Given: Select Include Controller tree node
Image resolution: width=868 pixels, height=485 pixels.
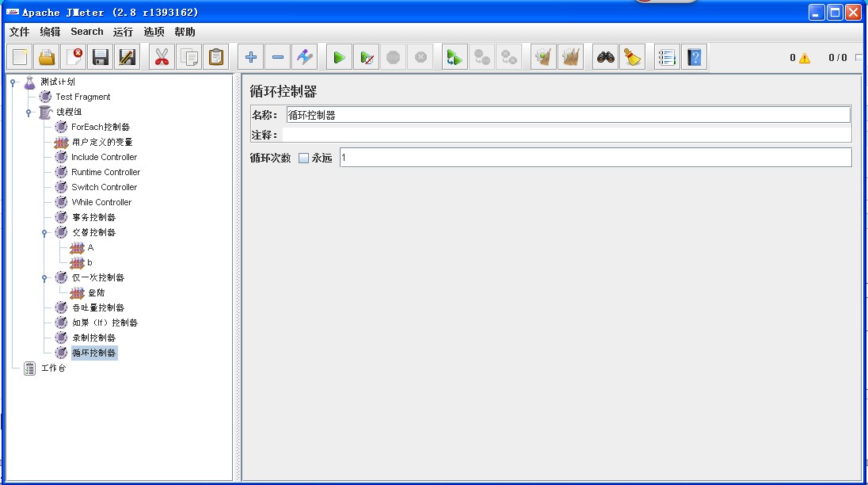Looking at the screenshot, I should [x=104, y=157].
